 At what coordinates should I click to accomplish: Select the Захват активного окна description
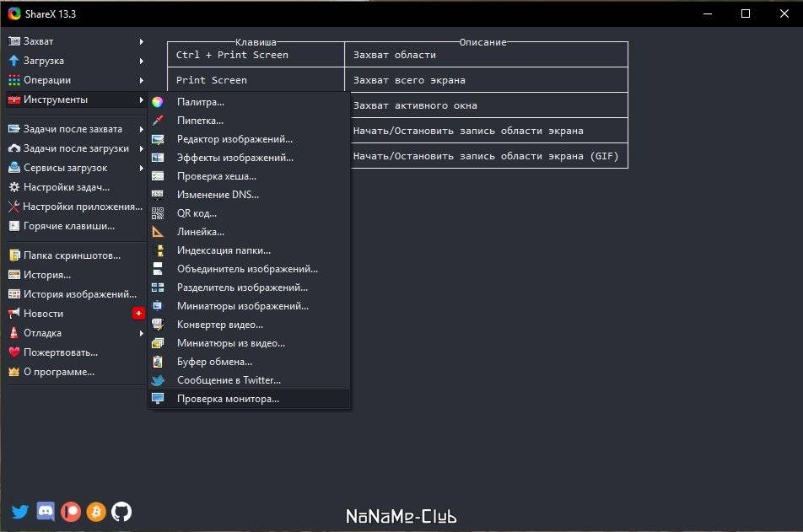[x=486, y=105]
